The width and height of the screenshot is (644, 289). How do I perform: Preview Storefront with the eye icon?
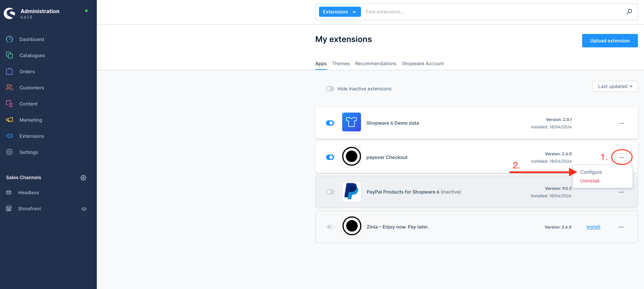84,209
